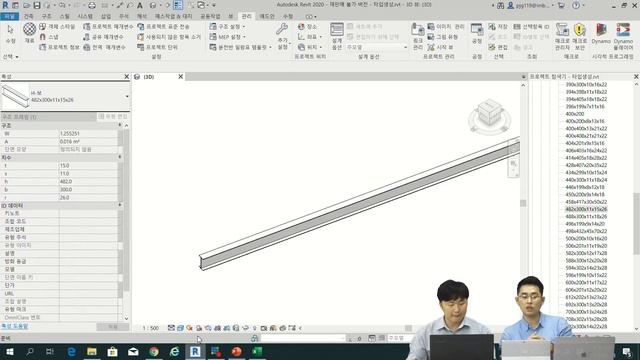Open Macro Manager (매크로 관리자)
Image resolution: width=640 pixels, height=360 pixels.
pyautogui.click(x=562, y=36)
